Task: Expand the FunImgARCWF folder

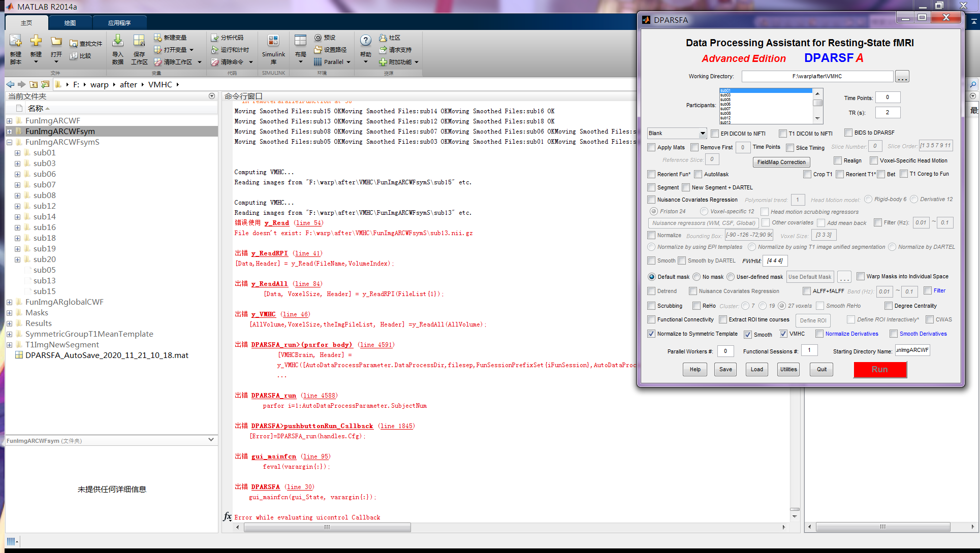Action: 9,121
